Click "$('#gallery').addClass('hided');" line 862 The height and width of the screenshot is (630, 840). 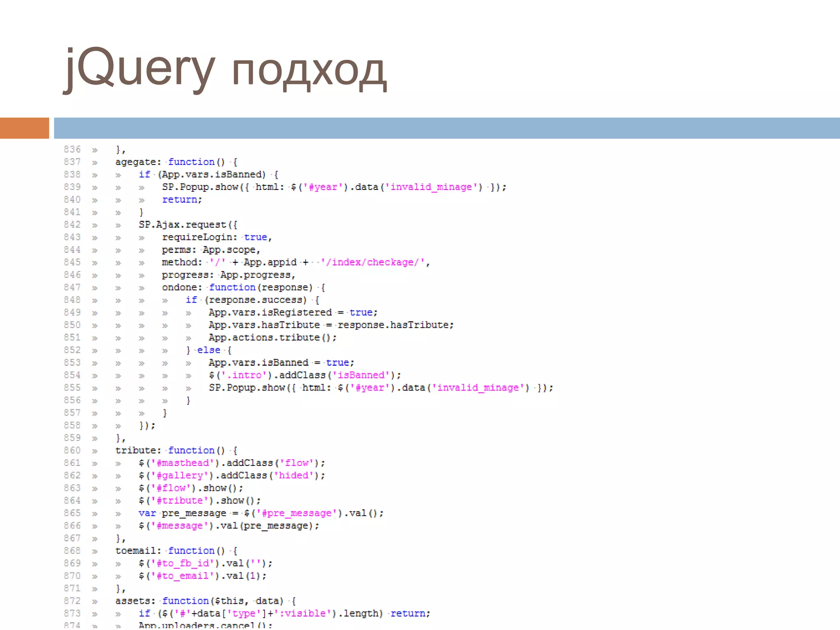click(x=232, y=476)
